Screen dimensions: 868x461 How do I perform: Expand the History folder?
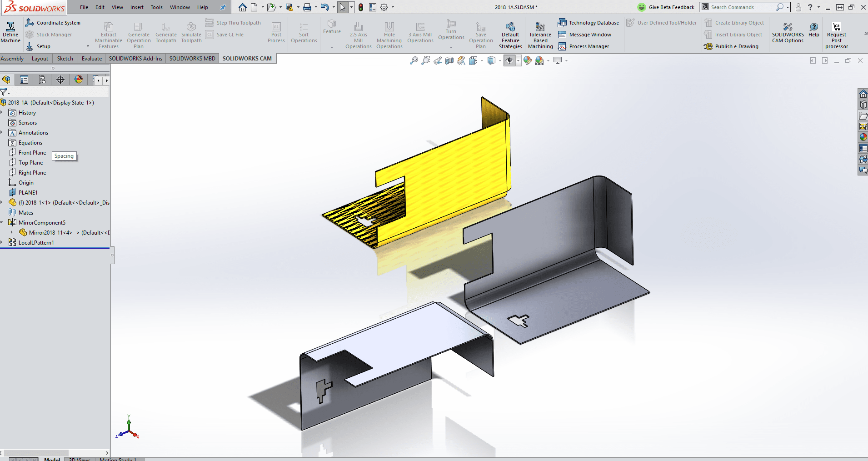2,112
